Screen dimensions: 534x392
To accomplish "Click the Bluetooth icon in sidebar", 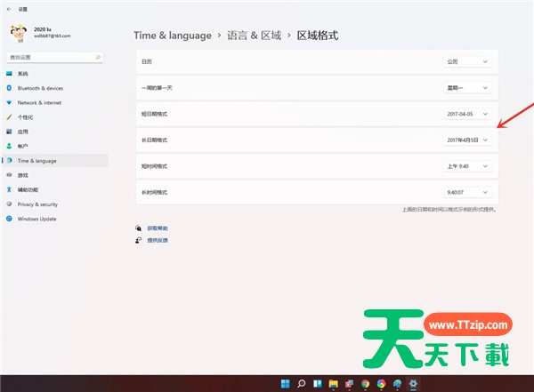I will [x=9, y=88].
